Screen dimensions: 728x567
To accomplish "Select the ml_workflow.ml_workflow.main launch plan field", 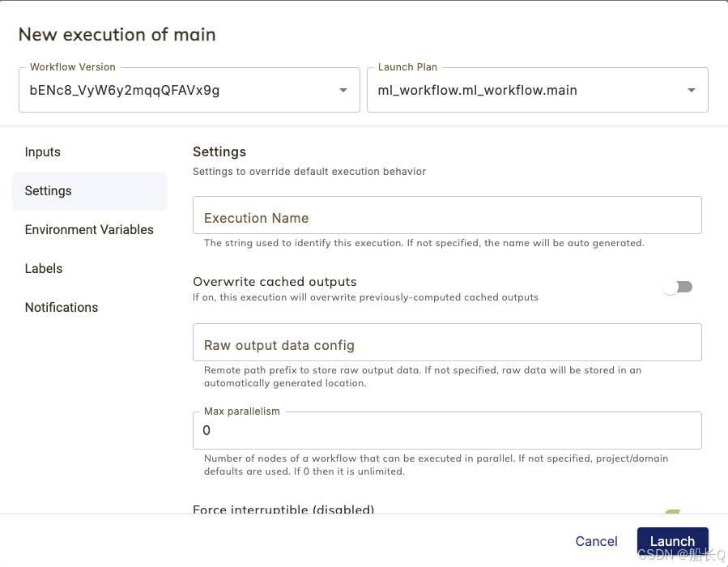I will [478, 90].
